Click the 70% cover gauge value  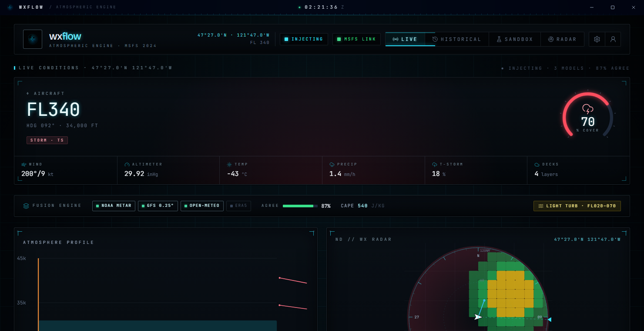coord(588,122)
